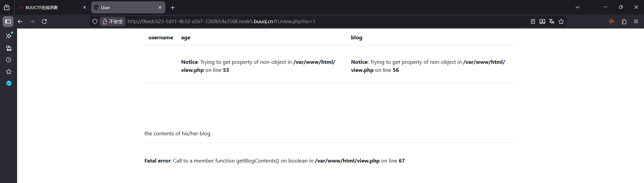Open recent browsing firefox view dropdown

coord(7,7)
